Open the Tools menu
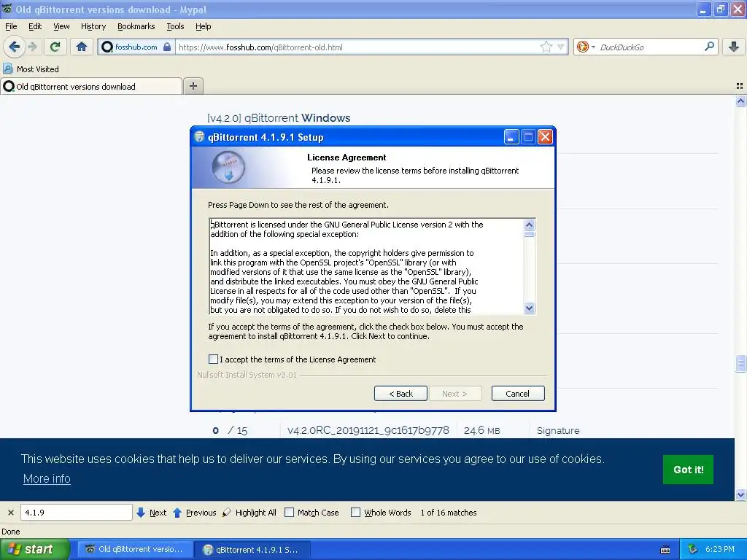 [175, 26]
